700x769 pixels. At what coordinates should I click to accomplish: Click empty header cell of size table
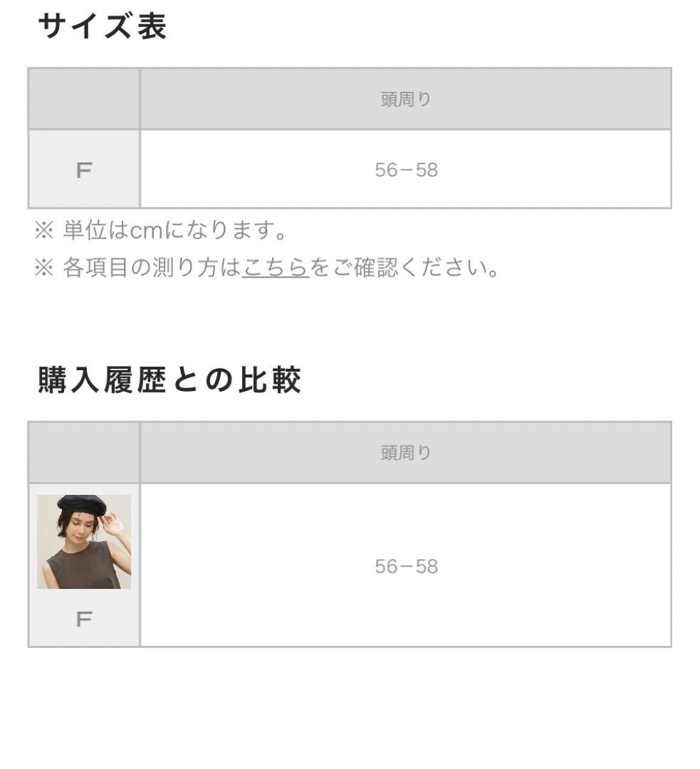coord(84,100)
